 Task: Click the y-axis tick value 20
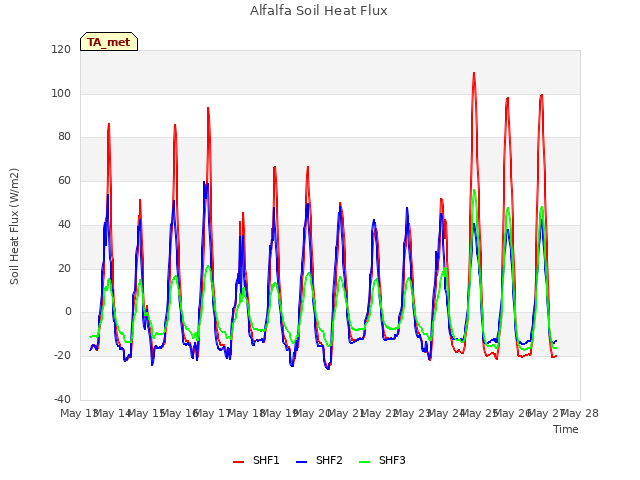[x=64, y=269]
